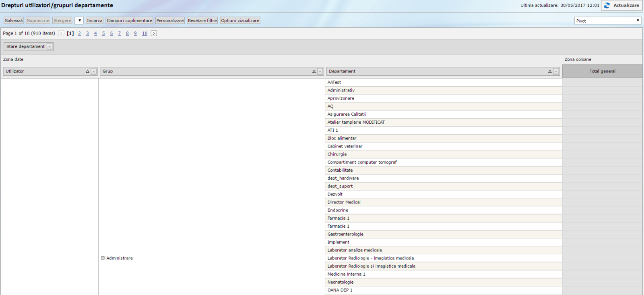Go to the next page arrow
The image size is (644, 295).
[x=154, y=33]
